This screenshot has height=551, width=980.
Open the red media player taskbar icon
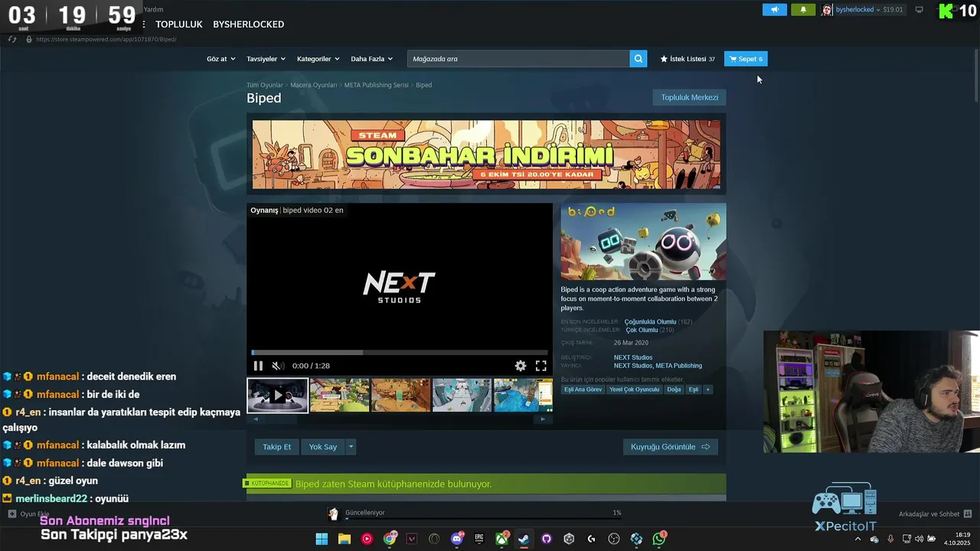[367, 539]
